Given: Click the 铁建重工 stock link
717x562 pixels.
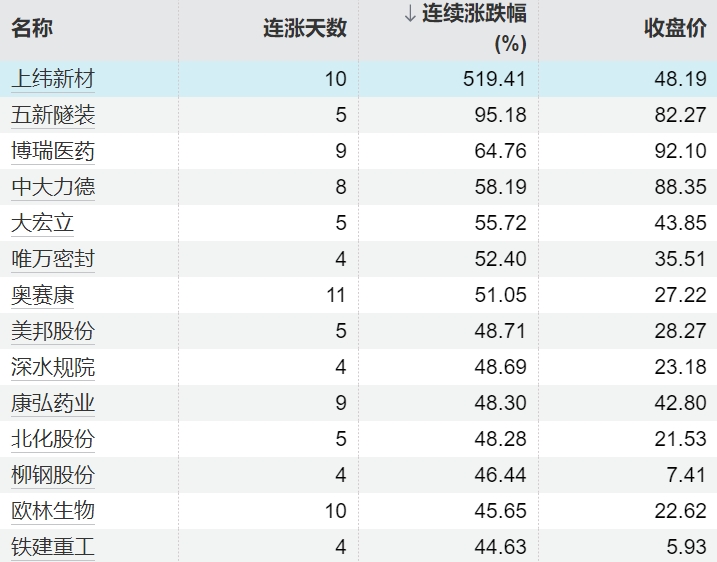Looking at the screenshot, I should point(53,547).
